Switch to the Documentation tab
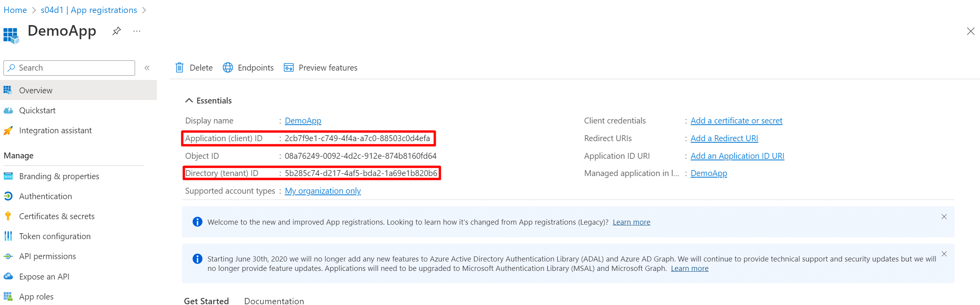 [274, 301]
